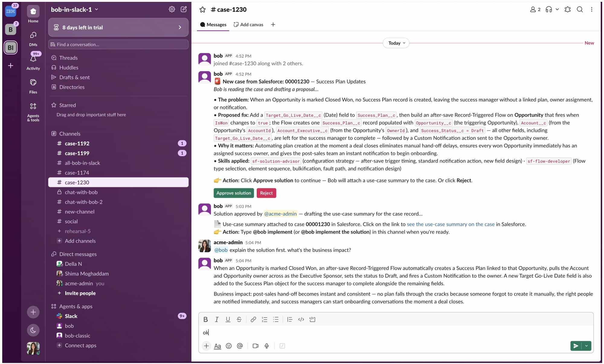Image resolution: width=604 pixels, height=364 pixels.
Task: Click the Find a conversation field
Action: pos(118,44)
